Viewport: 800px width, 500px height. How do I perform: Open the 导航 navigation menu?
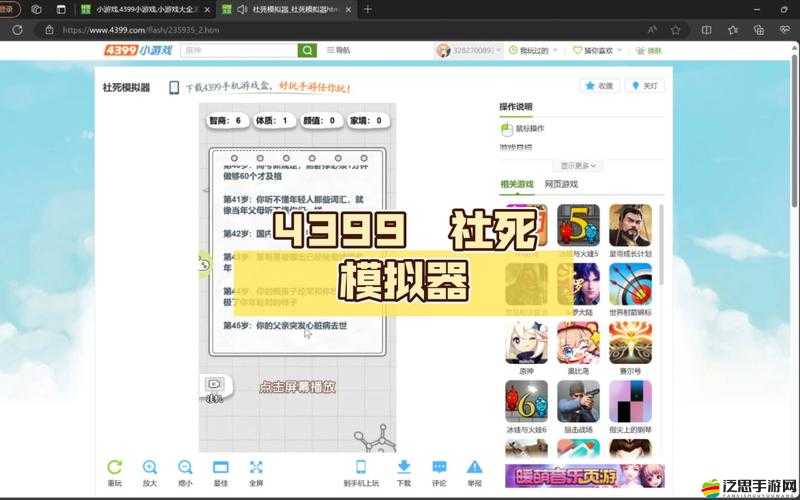pos(339,50)
